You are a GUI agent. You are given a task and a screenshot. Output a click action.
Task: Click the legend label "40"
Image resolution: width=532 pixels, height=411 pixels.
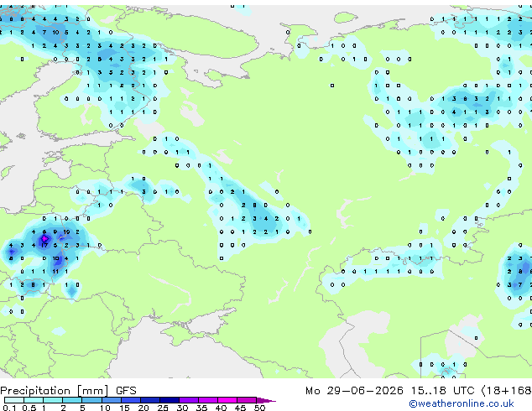(221, 408)
